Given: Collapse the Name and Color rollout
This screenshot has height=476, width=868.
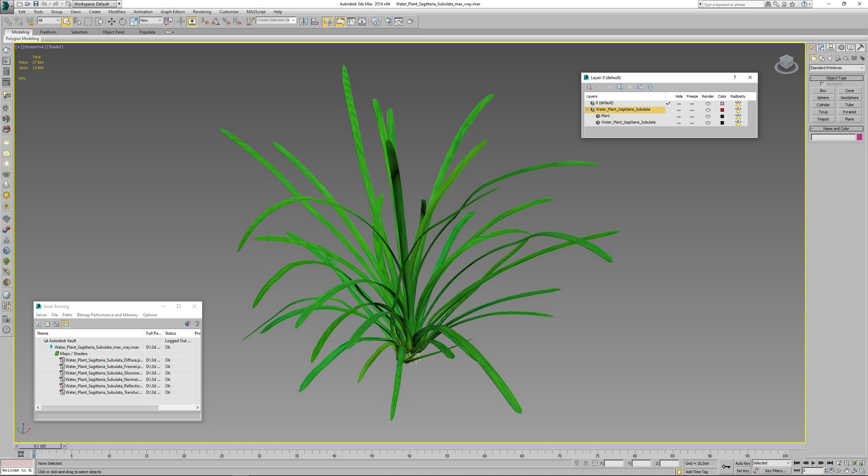Looking at the screenshot, I should click(x=836, y=129).
